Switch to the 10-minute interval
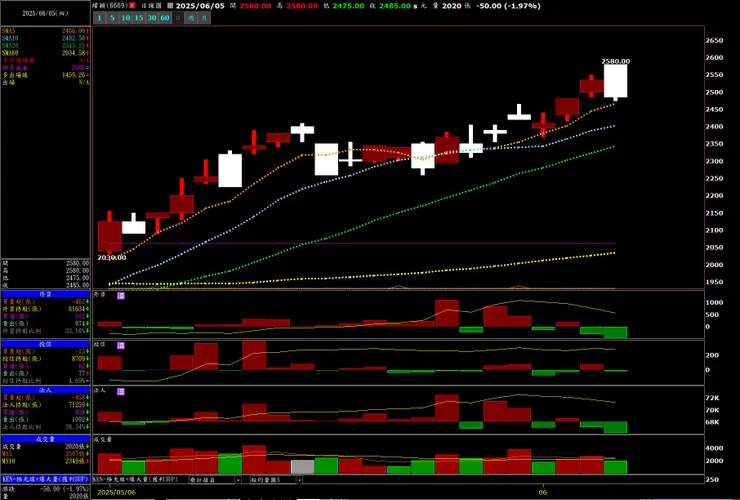Viewport: 740px width, 500px height. (126, 18)
